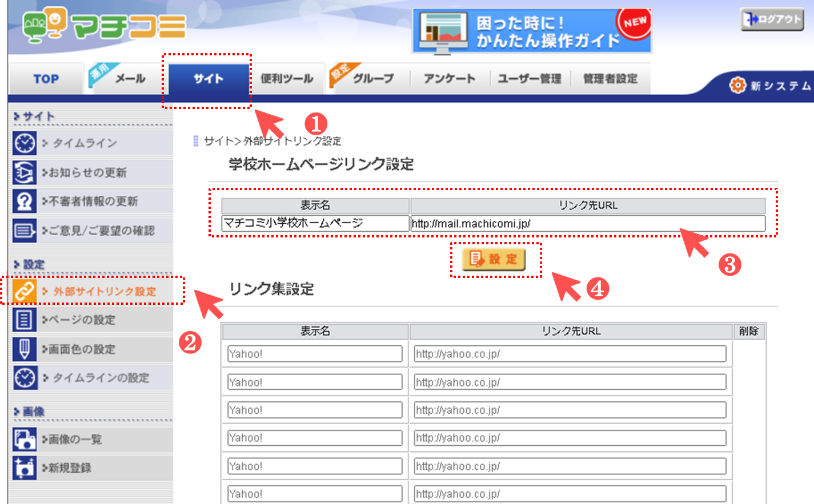
Task: Click the ログアウト button
Action: (x=772, y=19)
